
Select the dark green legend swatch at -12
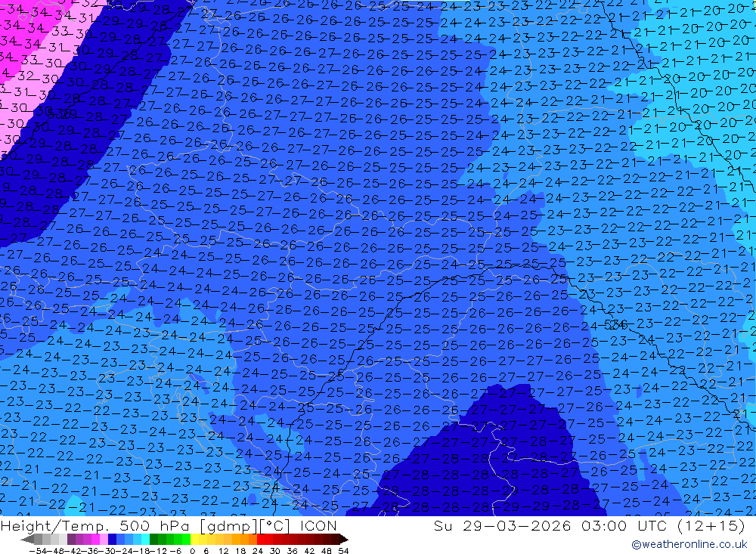153,540
